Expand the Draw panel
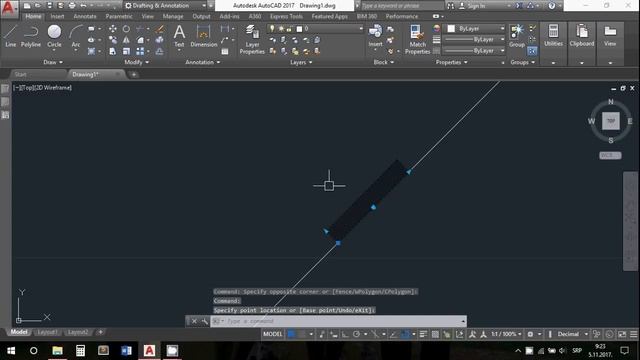 (53, 62)
